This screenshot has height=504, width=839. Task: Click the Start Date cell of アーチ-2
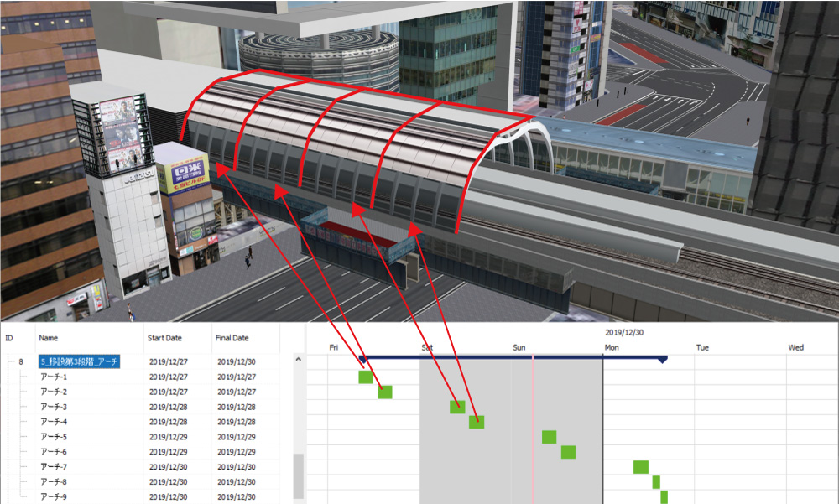point(169,392)
